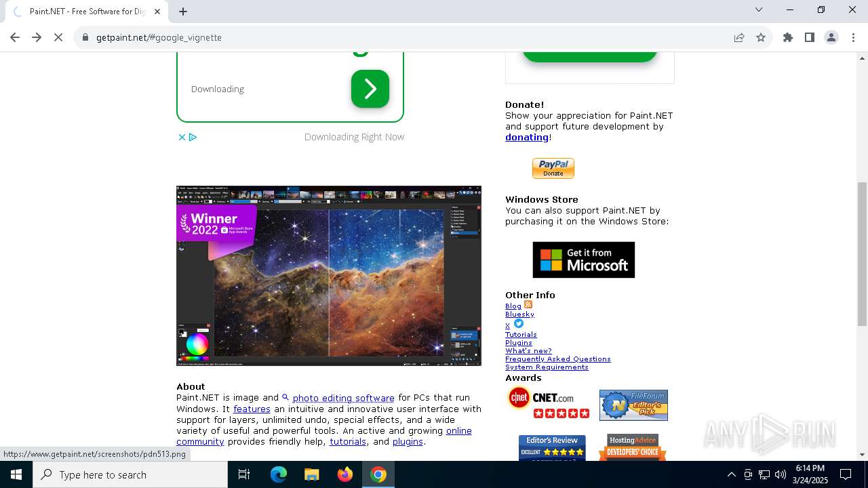Open the Blog link
868x488 pixels.
pos(513,306)
